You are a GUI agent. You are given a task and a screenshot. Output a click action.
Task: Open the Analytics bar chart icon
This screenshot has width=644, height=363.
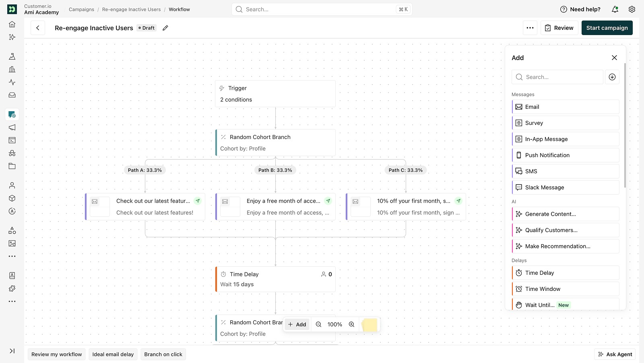tap(12, 69)
